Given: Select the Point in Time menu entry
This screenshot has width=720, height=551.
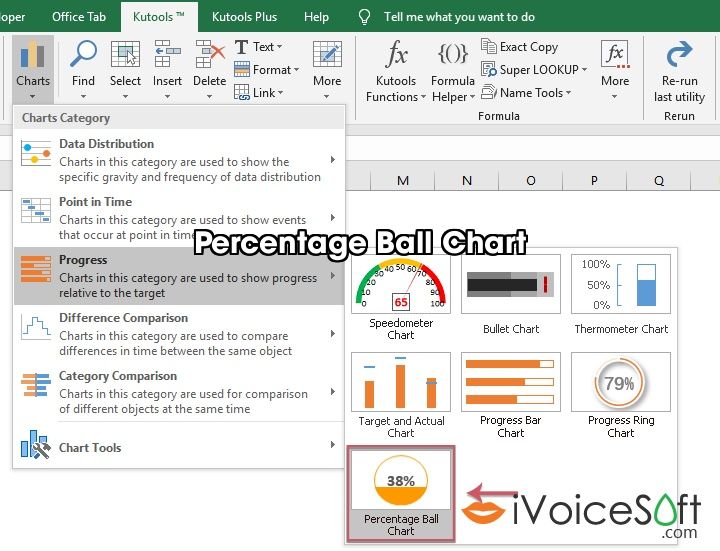Looking at the screenshot, I should click(x=179, y=218).
